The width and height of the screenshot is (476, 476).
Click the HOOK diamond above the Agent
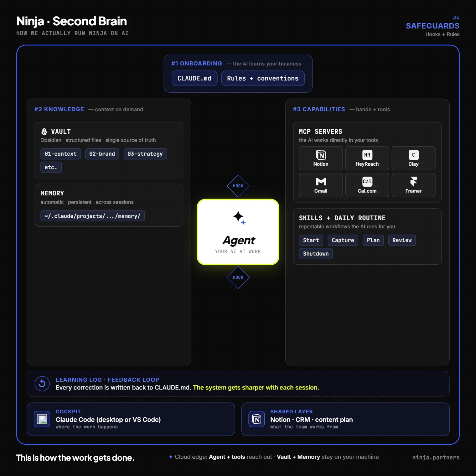[x=238, y=186]
